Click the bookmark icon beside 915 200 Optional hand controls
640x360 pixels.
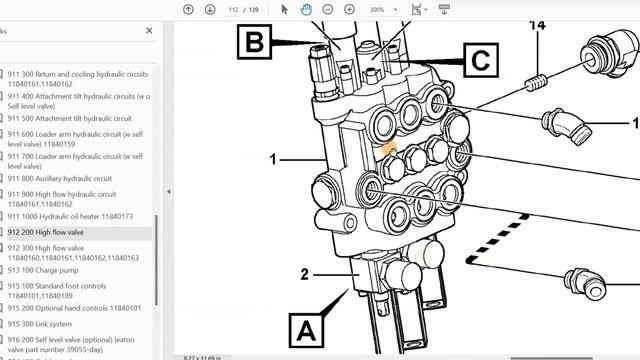click(2, 308)
